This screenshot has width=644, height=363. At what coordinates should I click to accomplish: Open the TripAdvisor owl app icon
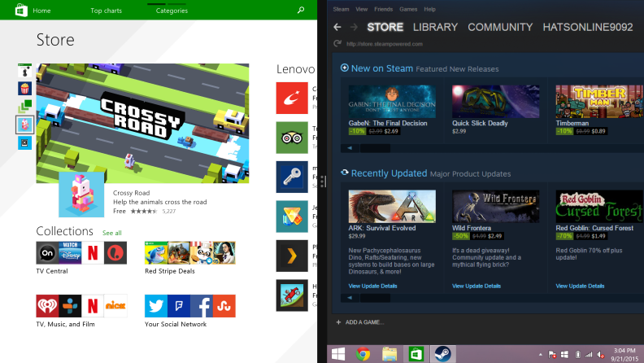pyautogui.click(x=292, y=138)
